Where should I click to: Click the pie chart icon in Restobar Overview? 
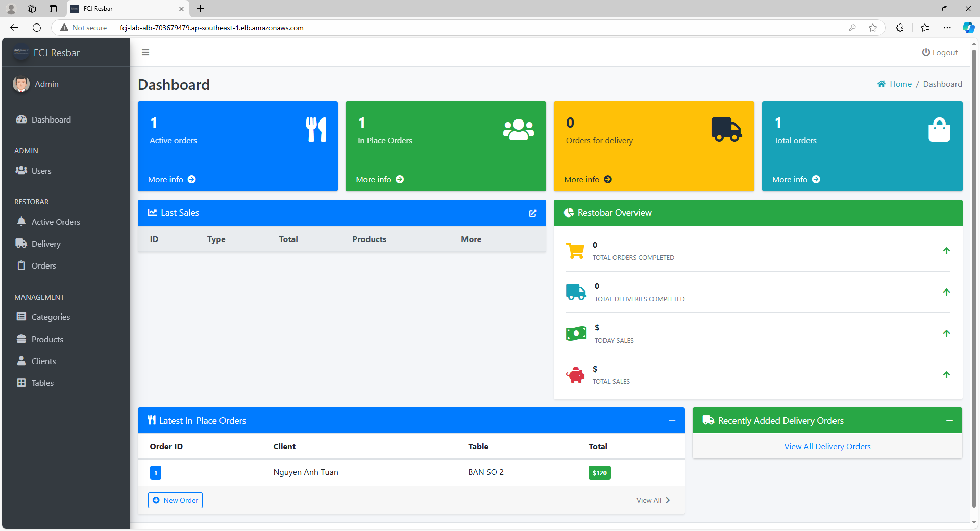[x=569, y=212]
